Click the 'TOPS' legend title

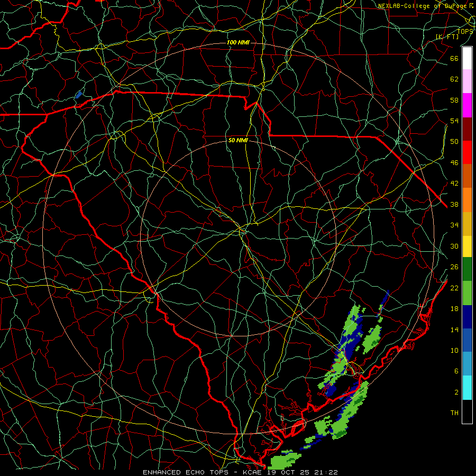coord(465,31)
